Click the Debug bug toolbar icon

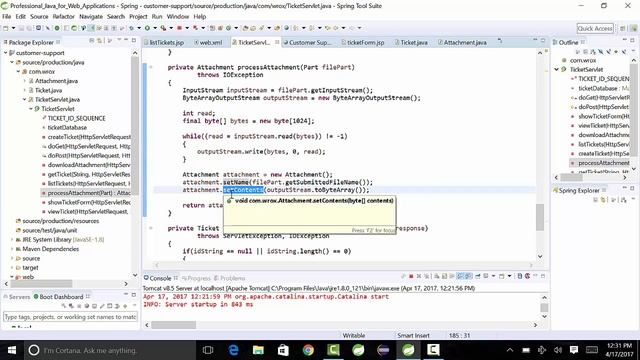[131, 28]
